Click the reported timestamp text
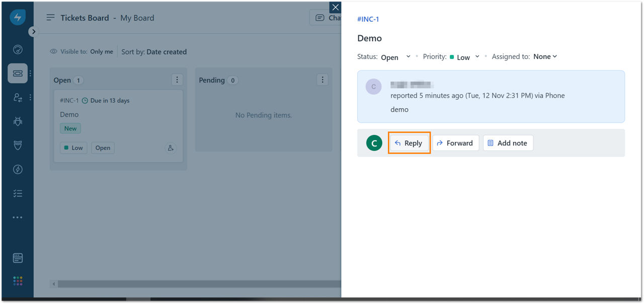The width and height of the screenshot is (644, 304). coord(477,96)
